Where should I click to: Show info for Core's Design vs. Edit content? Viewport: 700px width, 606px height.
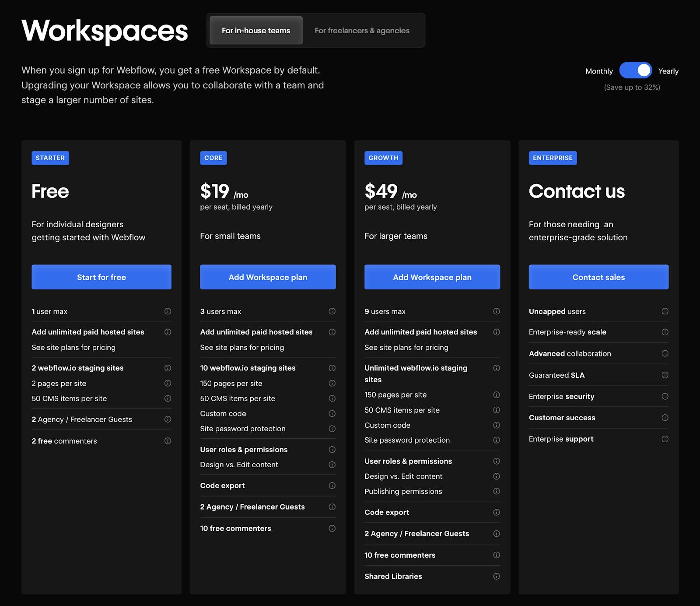(332, 465)
